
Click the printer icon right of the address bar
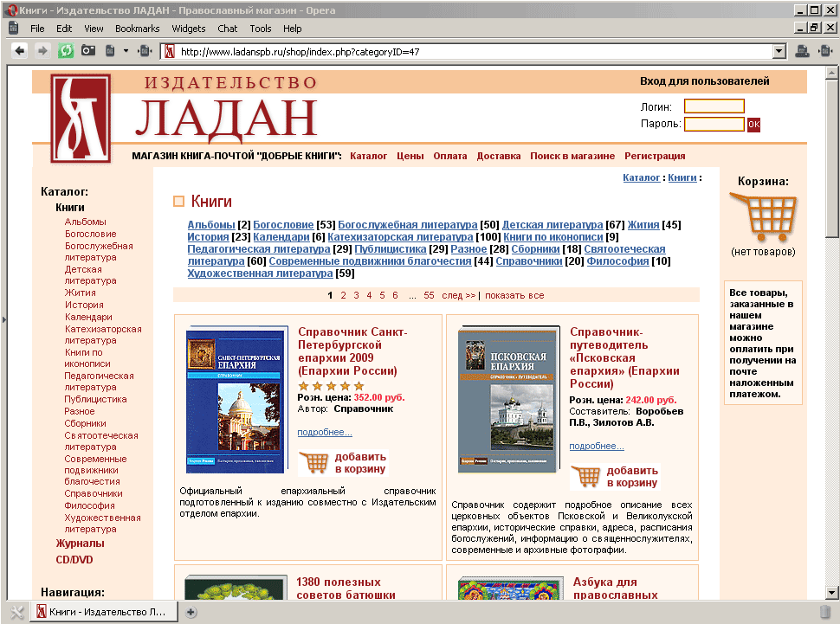pos(802,51)
